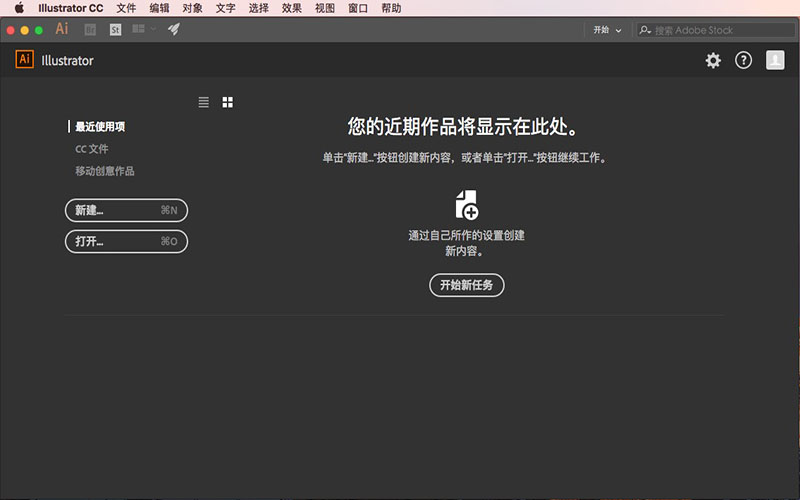Click the green zoom window button

[x=39, y=30]
